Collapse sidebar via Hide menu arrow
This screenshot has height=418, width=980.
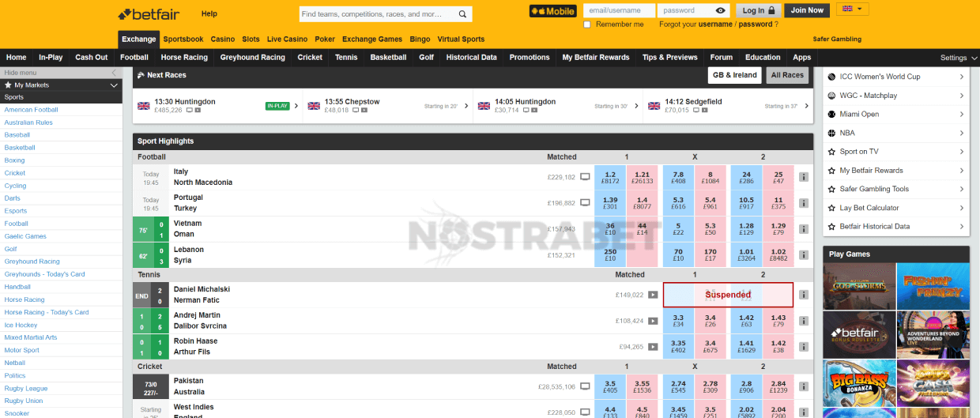114,73
